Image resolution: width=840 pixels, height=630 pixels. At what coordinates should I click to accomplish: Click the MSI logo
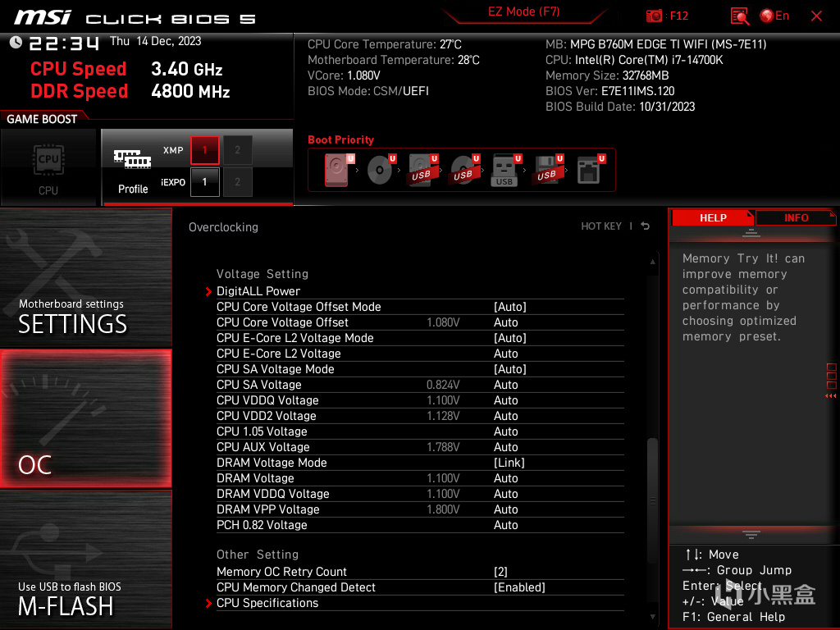[43, 17]
